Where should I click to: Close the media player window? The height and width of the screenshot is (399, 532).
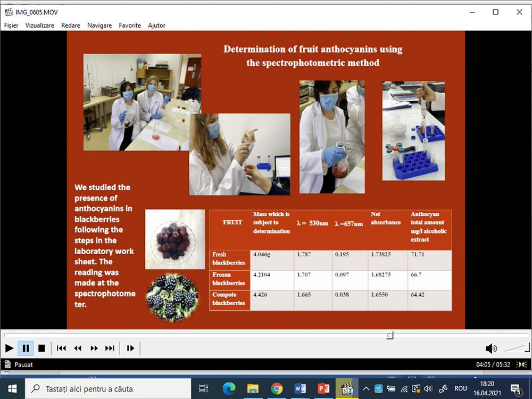(520, 12)
